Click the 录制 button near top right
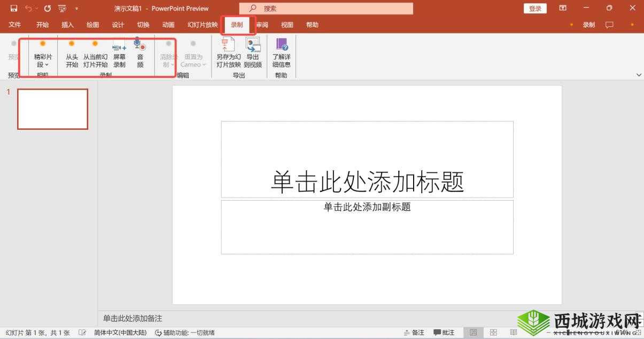 pos(588,25)
